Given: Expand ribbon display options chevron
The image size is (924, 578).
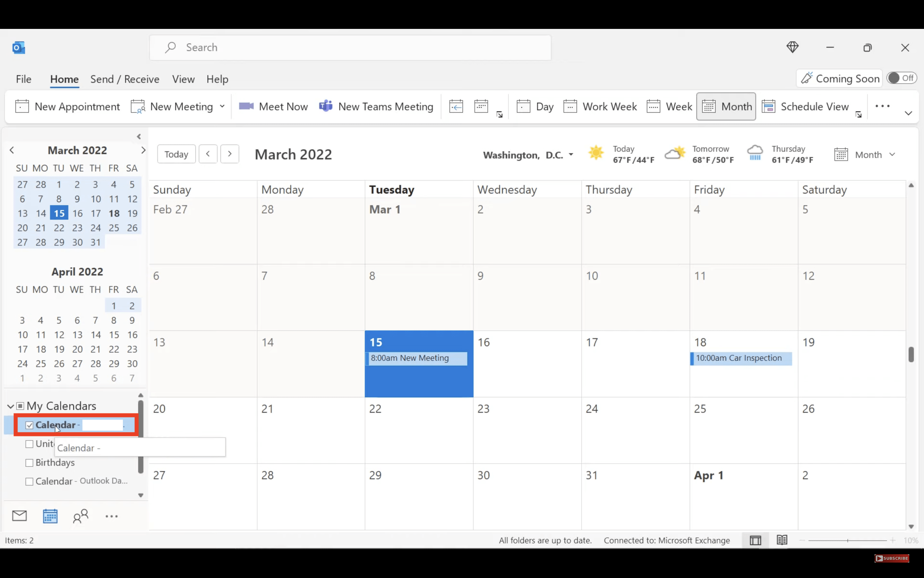Looking at the screenshot, I should point(908,113).
